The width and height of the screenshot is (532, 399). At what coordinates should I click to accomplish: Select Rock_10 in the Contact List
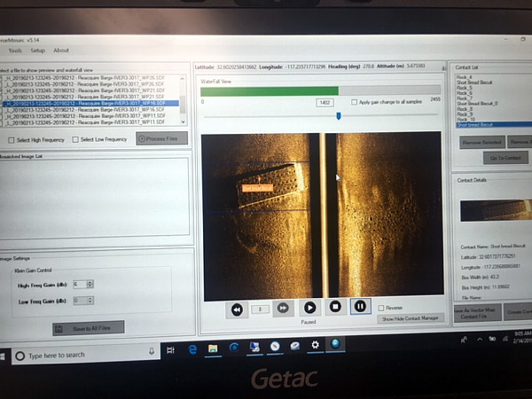[x=465, y=120]
